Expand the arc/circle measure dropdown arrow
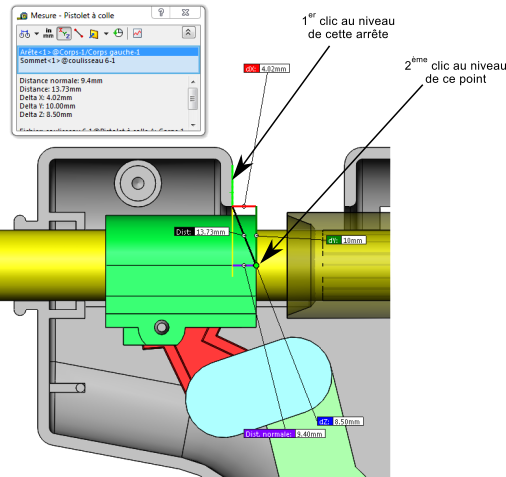Screen dimensions: 506x477 [x=37, y=33]
